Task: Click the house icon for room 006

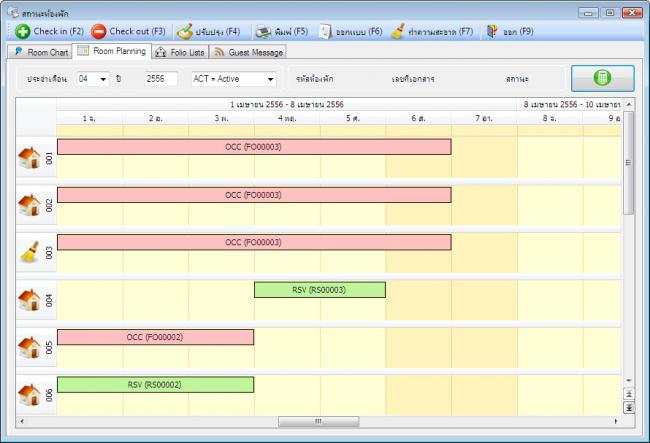Action: (x=30, y=395)
